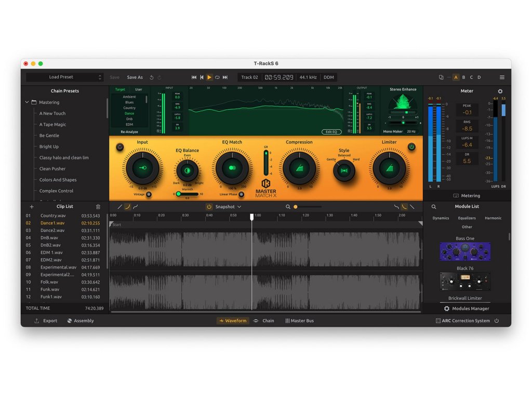Select the linear fade-out icon

tap(412, 207)
